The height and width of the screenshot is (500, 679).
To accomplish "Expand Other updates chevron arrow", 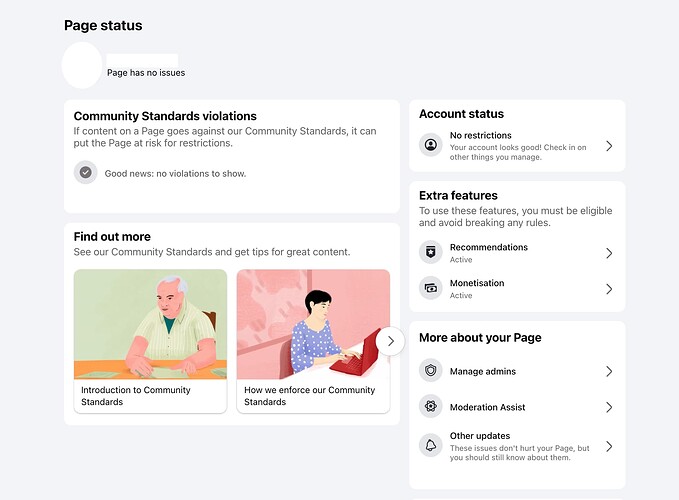I will pos(609,446).
